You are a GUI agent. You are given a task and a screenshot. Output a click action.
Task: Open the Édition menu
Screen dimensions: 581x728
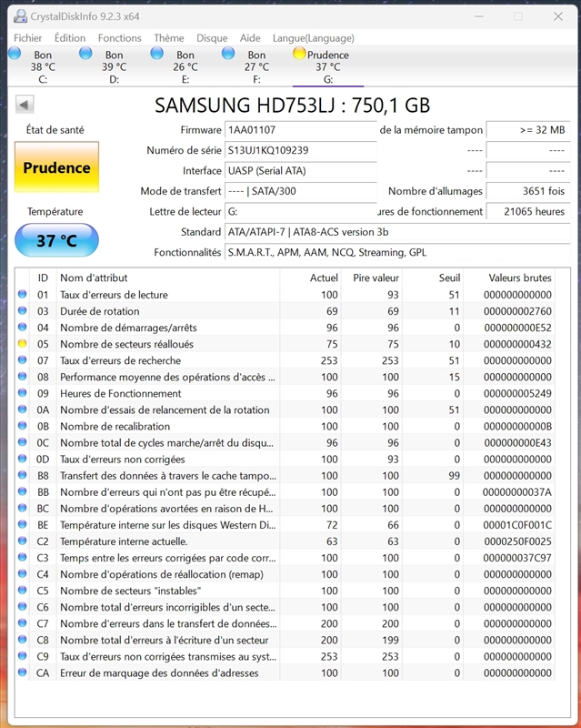70,38
